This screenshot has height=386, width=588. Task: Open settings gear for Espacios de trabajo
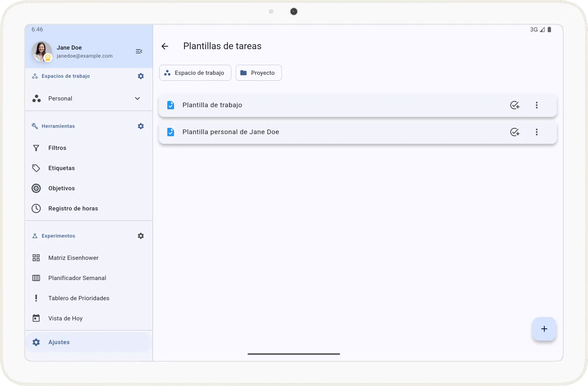[141, 76]
